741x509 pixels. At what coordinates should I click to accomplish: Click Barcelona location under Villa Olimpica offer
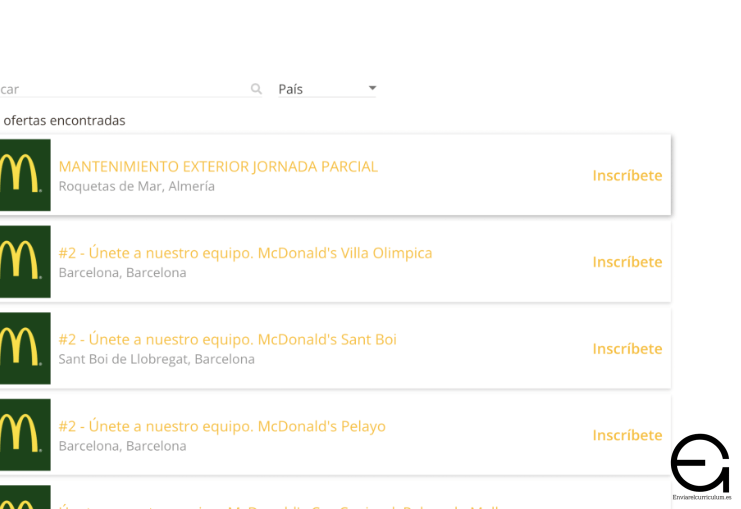(x=122, y=273)
